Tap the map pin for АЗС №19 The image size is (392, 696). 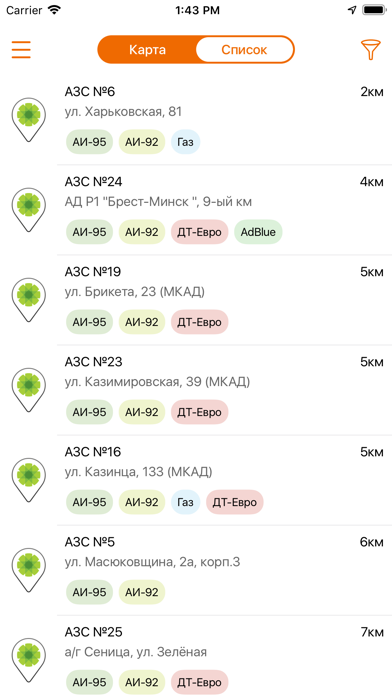click(x=29, y=300)
